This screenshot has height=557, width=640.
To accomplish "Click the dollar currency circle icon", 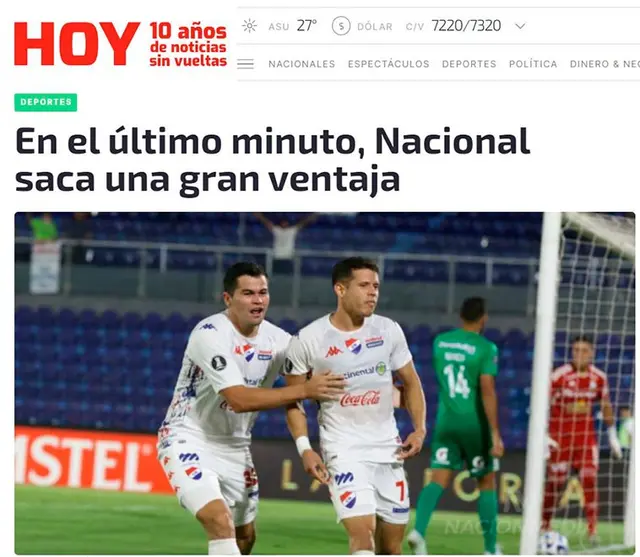I will pyautogui.click(x=341, y=26).
